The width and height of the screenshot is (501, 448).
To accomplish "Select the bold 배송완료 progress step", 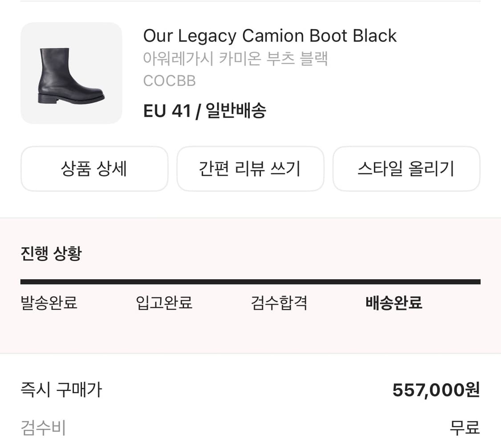I will pos(394,303).
